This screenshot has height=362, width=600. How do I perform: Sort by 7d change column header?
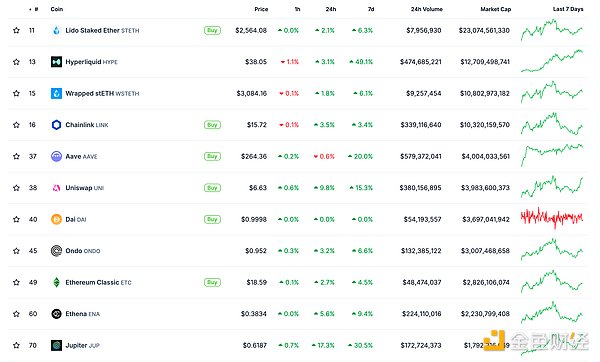point(371,9)
